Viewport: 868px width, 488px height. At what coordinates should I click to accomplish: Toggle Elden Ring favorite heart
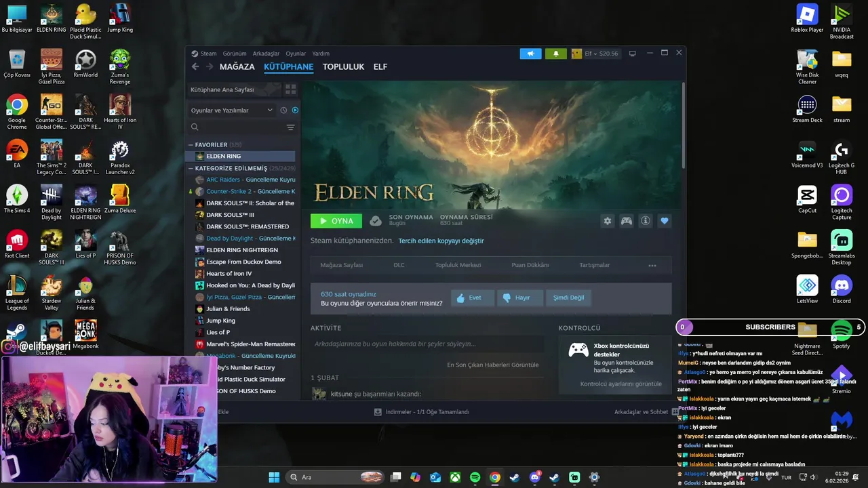click(x=665, y=221)
